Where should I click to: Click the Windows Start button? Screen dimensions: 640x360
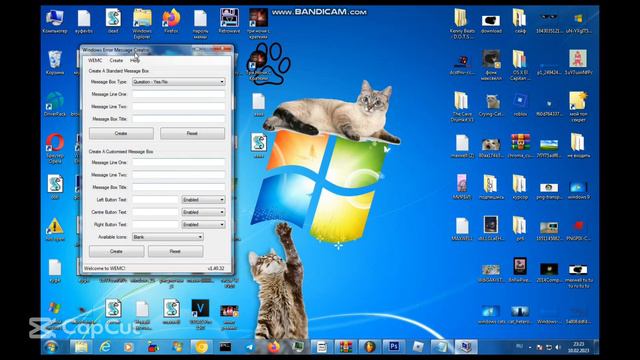click(x=52, y=347)
